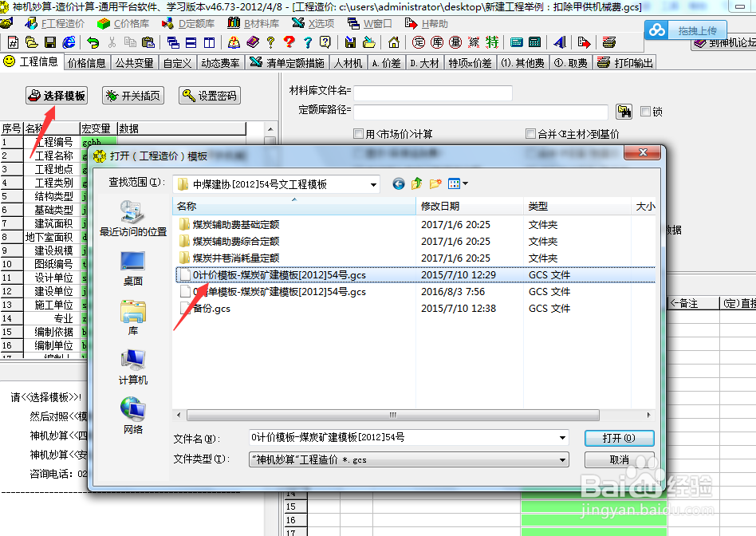Click the create new folder icon
Viewport: 756px width, 536px height.
coord(435,183)
